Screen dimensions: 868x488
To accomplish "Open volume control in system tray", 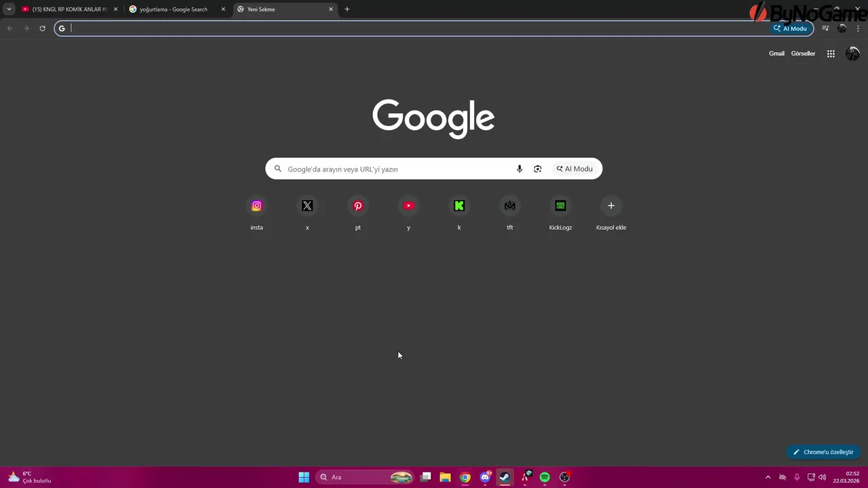I will click(823, 477).
